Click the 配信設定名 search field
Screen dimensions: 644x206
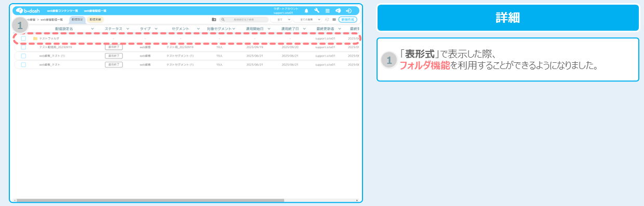pyautogui.click(x=244, y=19)
